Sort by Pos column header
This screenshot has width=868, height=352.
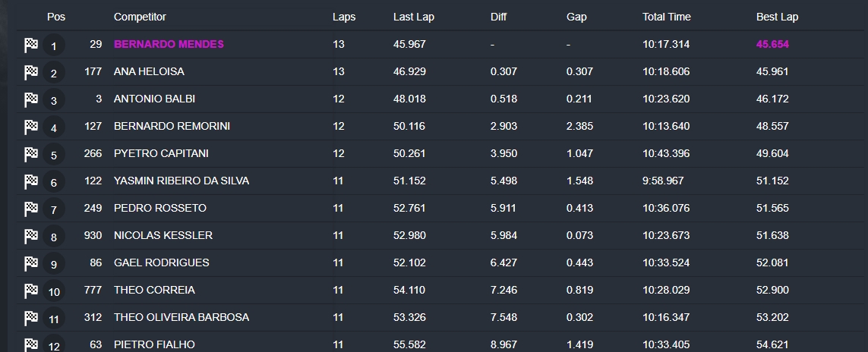[x=56, y=17]
